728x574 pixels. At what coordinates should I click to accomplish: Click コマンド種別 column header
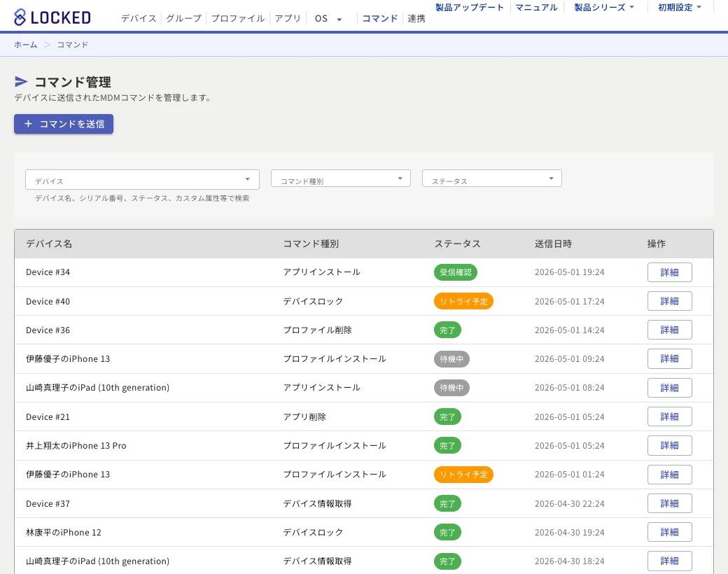pyautogui.click(x=311, y=244)
